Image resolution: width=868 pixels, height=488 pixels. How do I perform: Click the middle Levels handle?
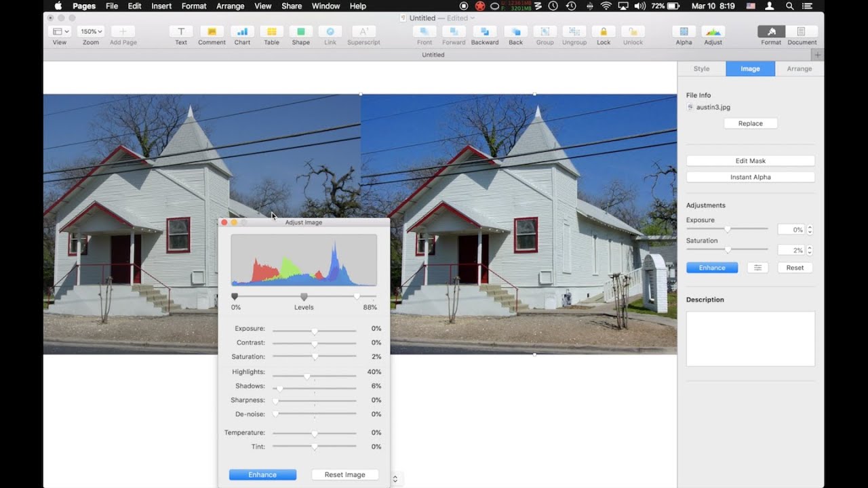[304, 297]
